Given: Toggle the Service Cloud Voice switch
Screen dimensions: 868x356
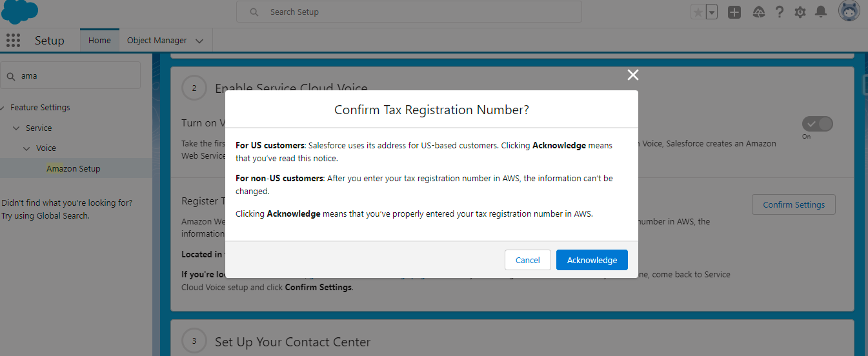Looking at the screenshot, I should pyautogui.click(x=817, y=124).
